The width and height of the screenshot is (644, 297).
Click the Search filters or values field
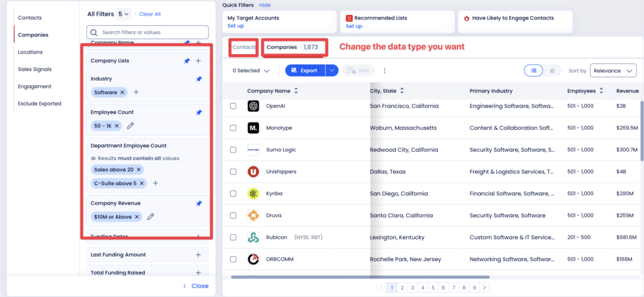point(147,33)
